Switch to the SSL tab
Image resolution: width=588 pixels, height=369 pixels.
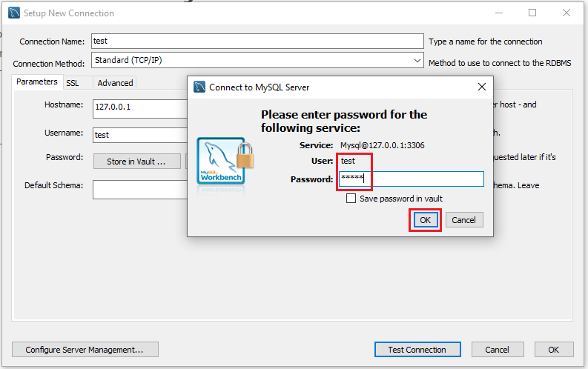pyautogui.click(x=73, y=83)
